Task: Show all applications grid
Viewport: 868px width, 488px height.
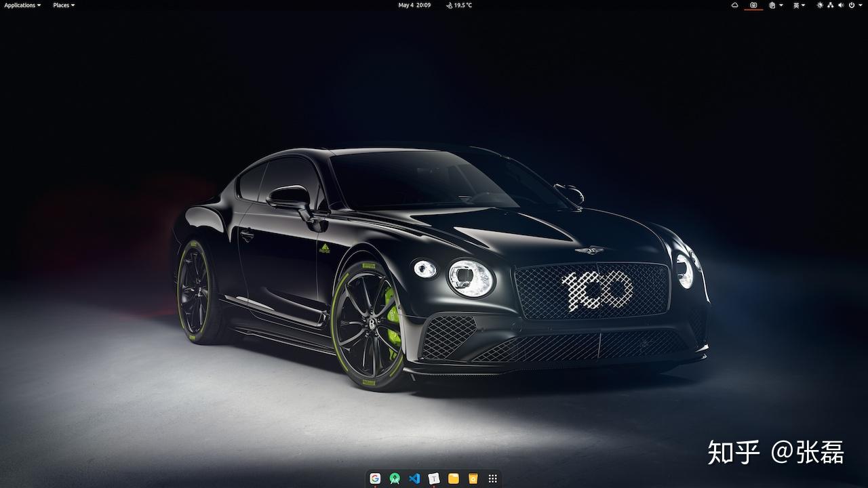Action: [x=493, y=479]
